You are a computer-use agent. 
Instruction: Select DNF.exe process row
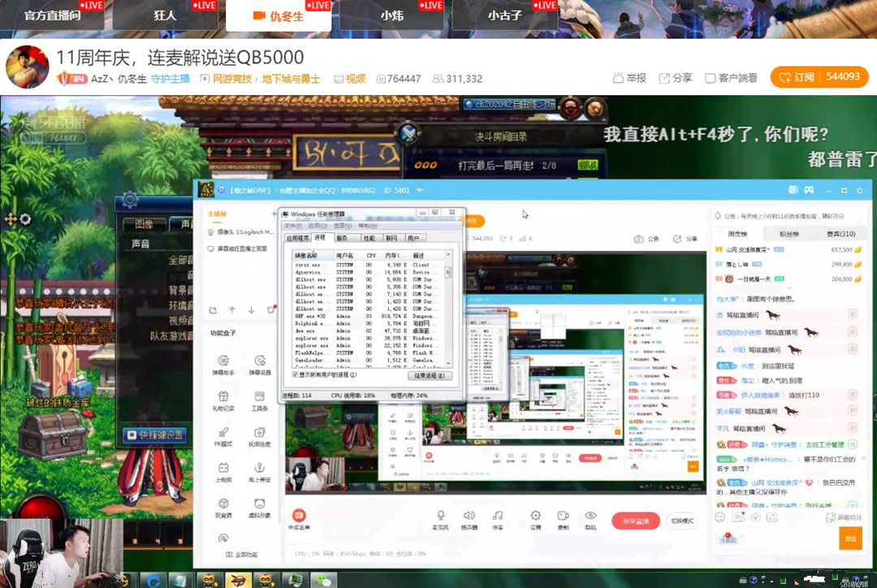368,316
